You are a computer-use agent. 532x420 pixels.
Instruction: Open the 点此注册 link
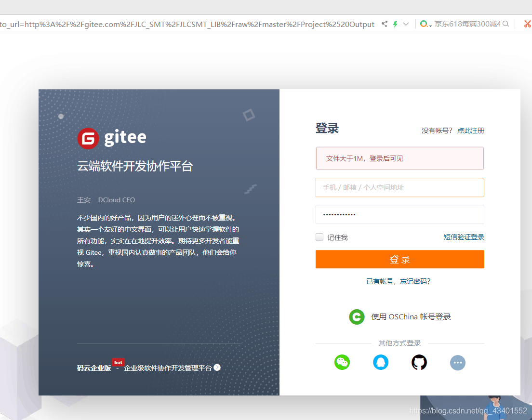(x=471, y=131)
